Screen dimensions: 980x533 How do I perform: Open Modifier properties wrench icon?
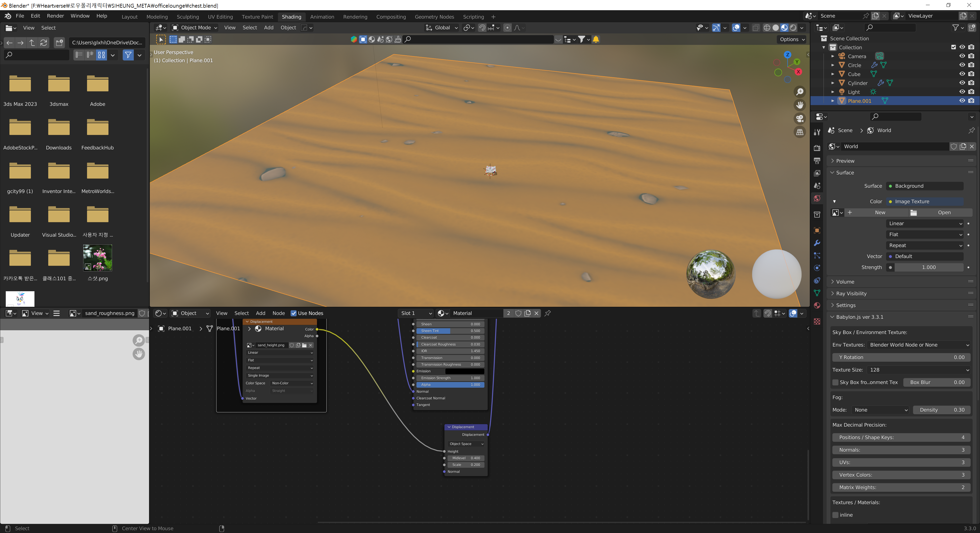point(817,243)
